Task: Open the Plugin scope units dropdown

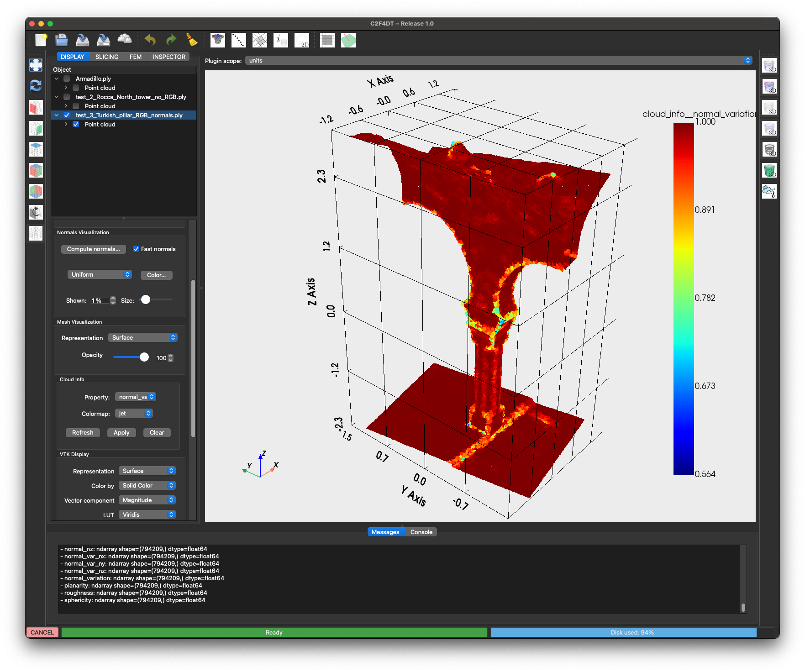Action: [x=498, y=60]
